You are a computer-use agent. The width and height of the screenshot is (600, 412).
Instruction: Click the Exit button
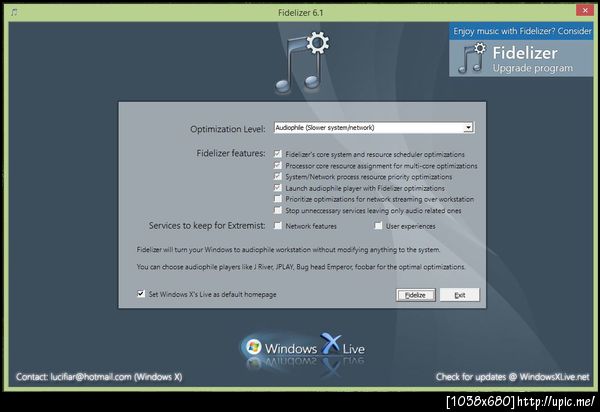(460, 295)
